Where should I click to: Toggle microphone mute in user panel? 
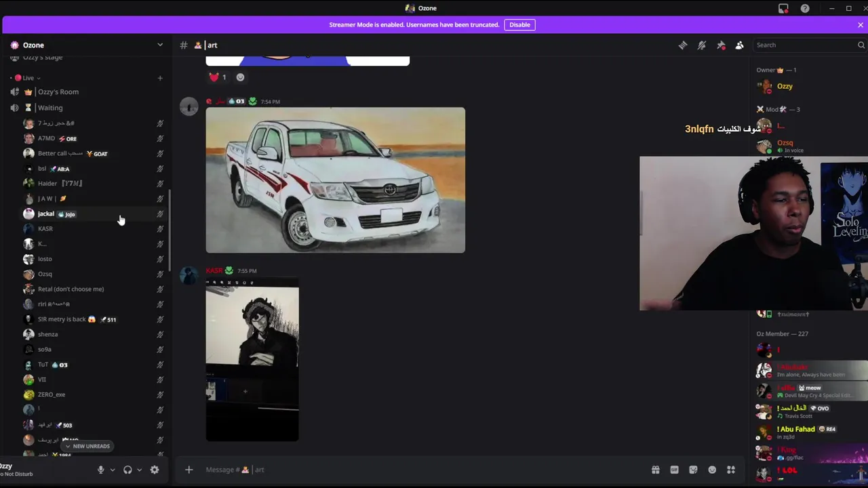pos(100,470)
